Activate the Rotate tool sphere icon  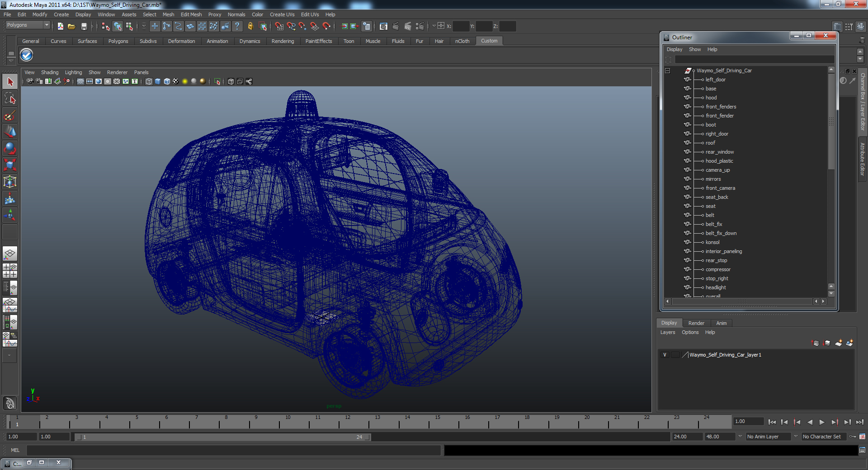(10, 149)
